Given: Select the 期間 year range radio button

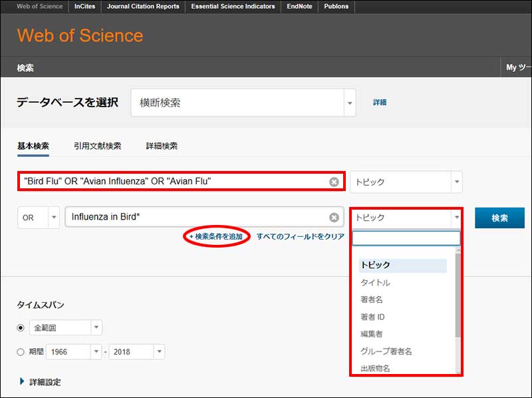Looking at the screenshot, I should click(21, 352).
